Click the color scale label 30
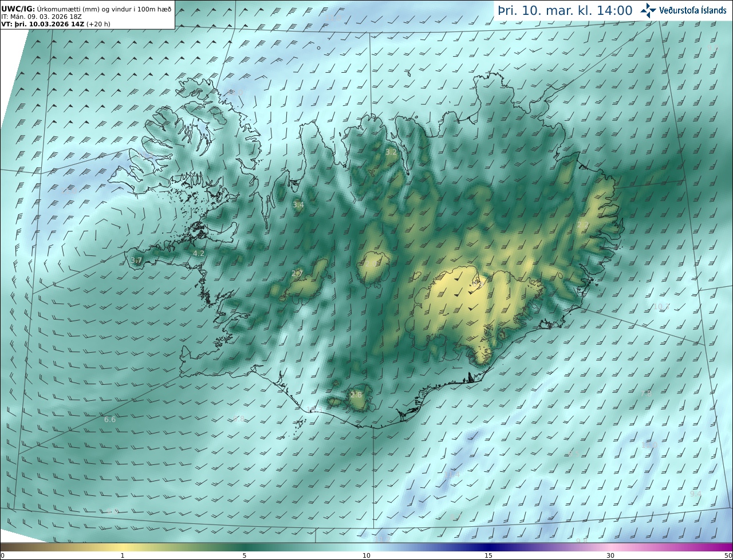Image resolution: width=733 pixels, height=560 pixels. point(610,555)
